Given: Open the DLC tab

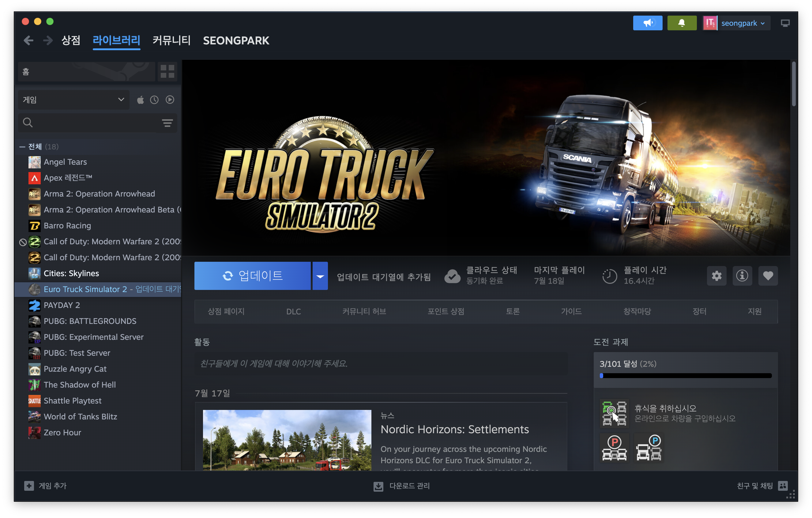Looking at the screenshot, I should (x=294, y=312).
